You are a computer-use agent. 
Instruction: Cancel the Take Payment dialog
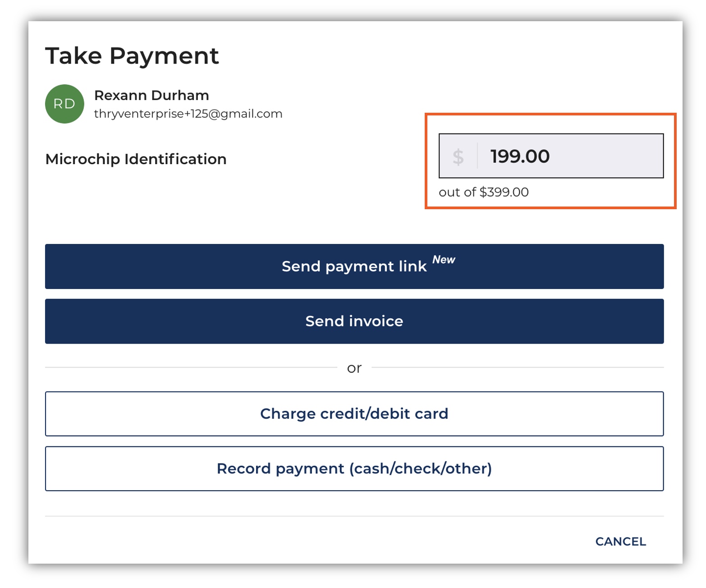tap(620, 542)
